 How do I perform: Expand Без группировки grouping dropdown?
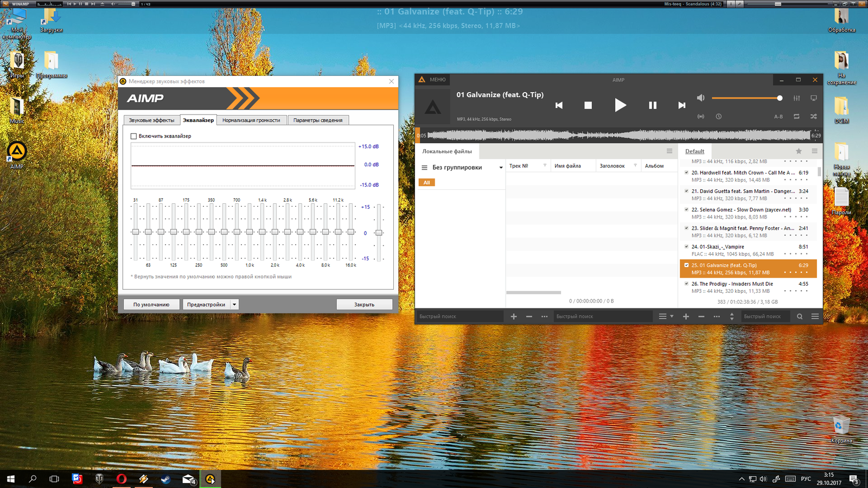point(501,168)
